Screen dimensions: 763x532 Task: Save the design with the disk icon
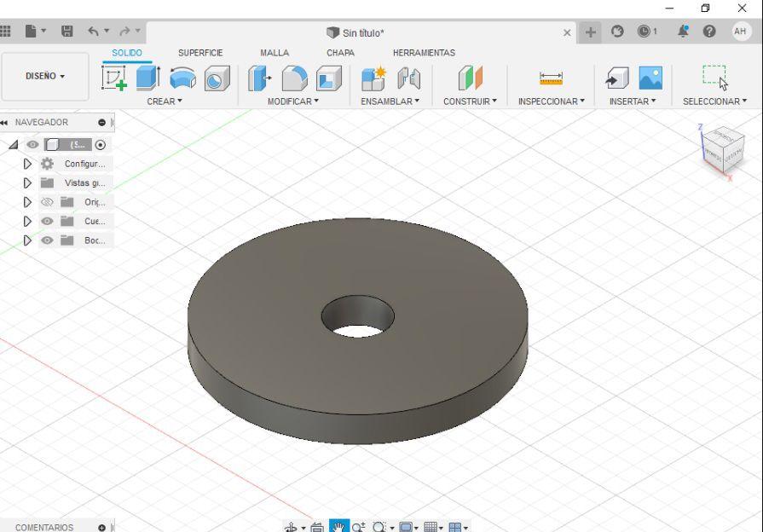pyautogui.click(x=67, y=32)
